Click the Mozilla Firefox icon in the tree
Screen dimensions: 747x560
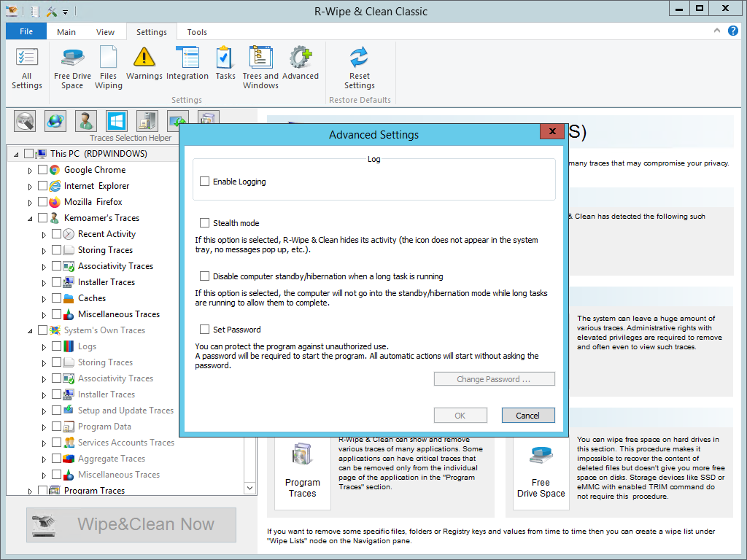coord(55,202)
